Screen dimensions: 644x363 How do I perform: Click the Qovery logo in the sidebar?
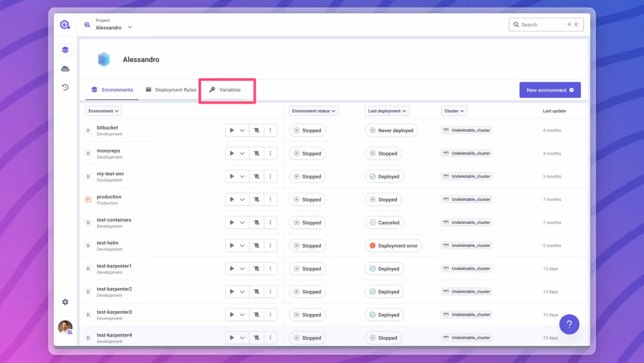(x=65, y=25)
